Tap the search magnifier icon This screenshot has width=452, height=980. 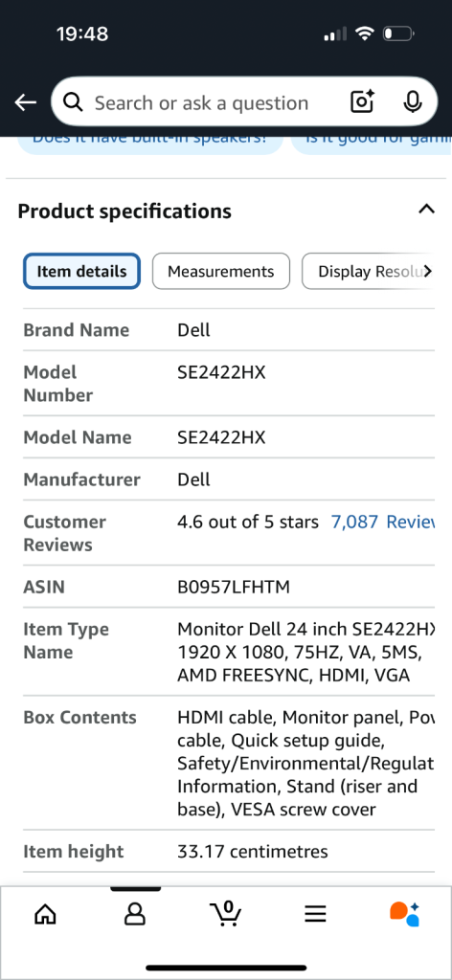click(73, 102)
